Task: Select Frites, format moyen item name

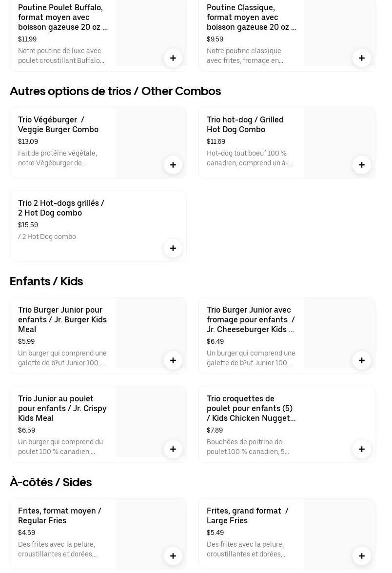Action: pyautogui.click(x=59, y=515)
